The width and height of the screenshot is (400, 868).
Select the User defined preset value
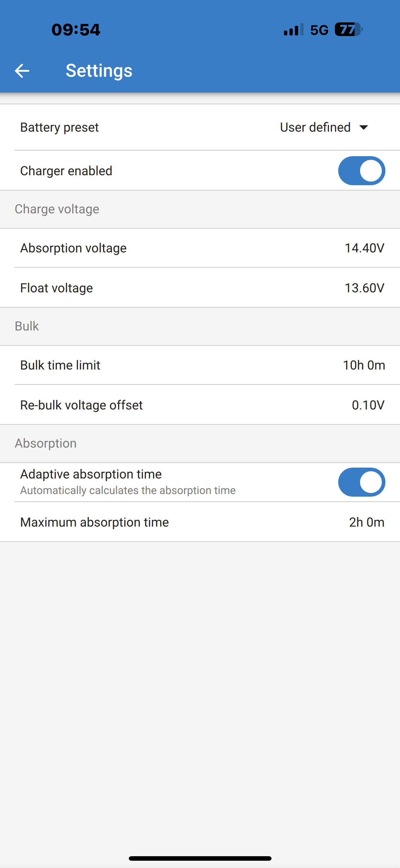(x=315, y=127)
